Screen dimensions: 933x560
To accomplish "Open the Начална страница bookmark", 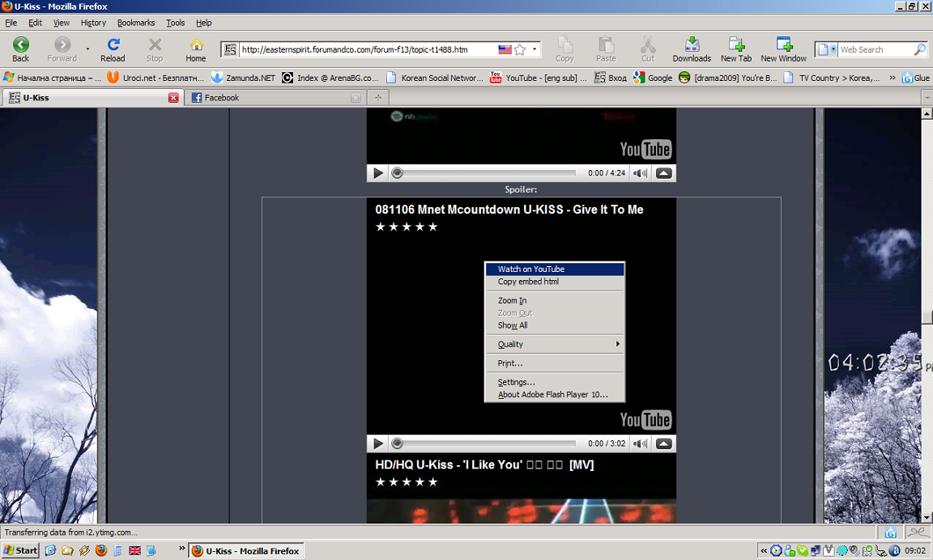I will point(53,78).
